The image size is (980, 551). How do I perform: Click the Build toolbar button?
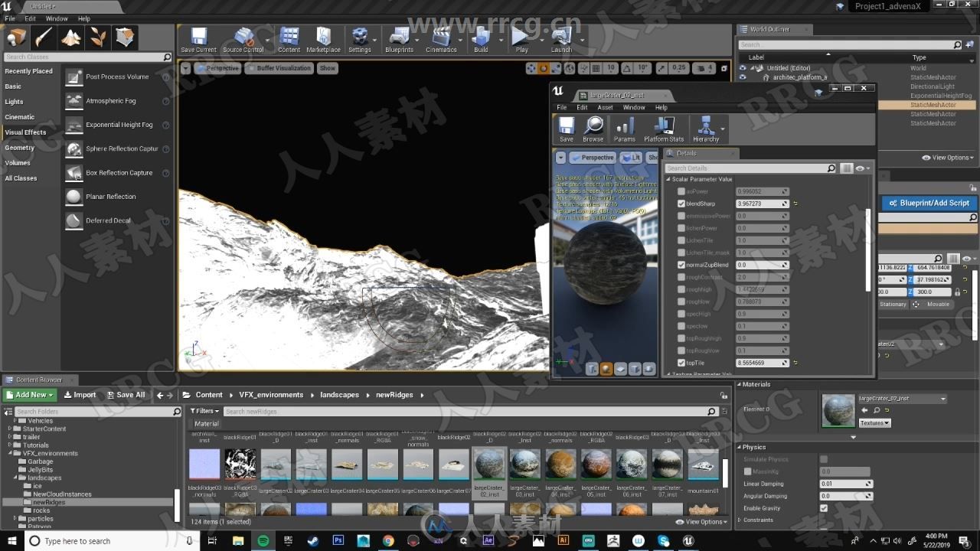point(481,40)
